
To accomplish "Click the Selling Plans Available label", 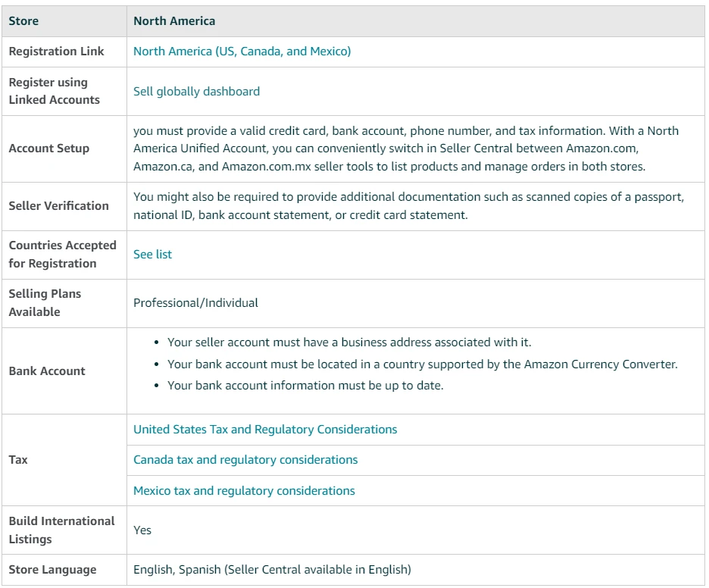I will pyautogui.click(x=45, y=303).
